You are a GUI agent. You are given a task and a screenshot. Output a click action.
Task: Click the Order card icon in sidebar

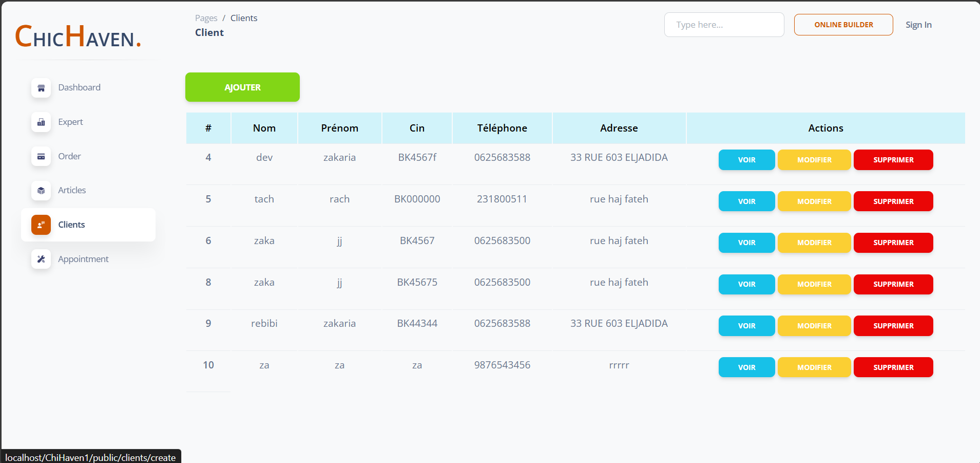41,156
